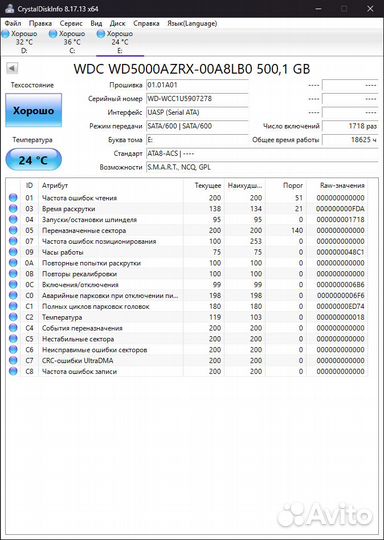Open the Справка menu
Screen dimensions: 384x540
click(x=146, y=23)
